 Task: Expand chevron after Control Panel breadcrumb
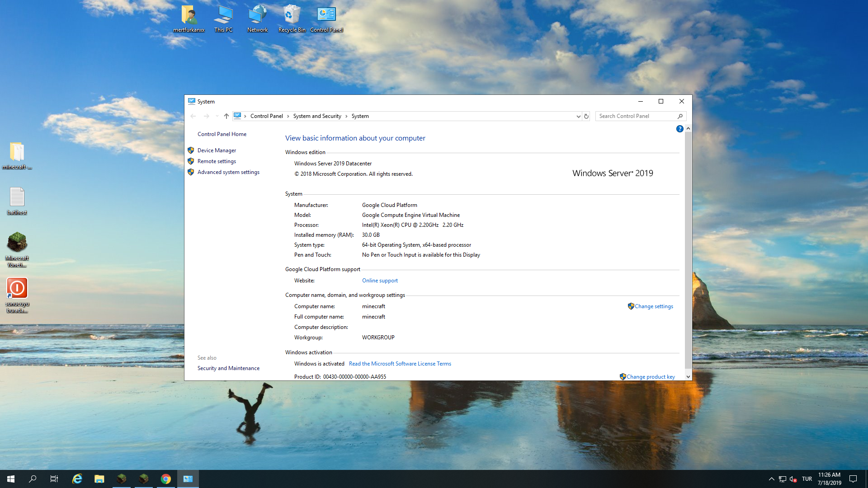288,116
